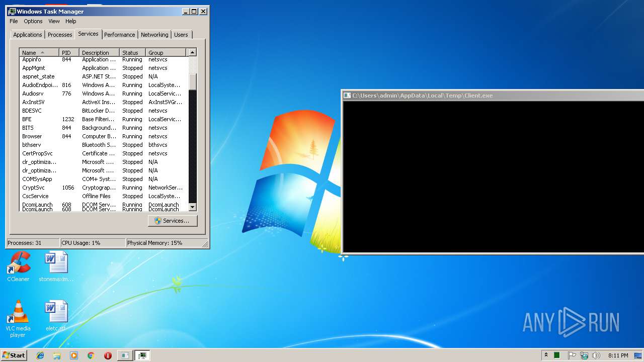The image size is (644, 362).
Task: Sort services by Status column
Action: click(132, 52)
